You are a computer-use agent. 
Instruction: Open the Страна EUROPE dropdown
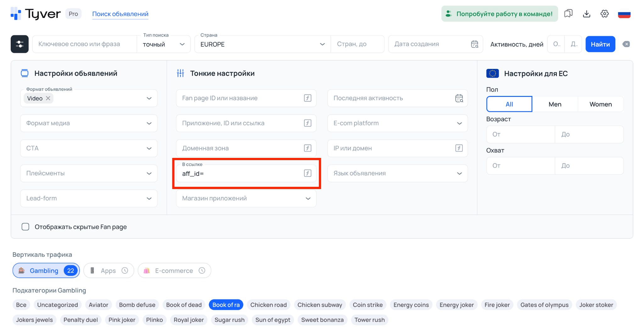pos(263,44)
